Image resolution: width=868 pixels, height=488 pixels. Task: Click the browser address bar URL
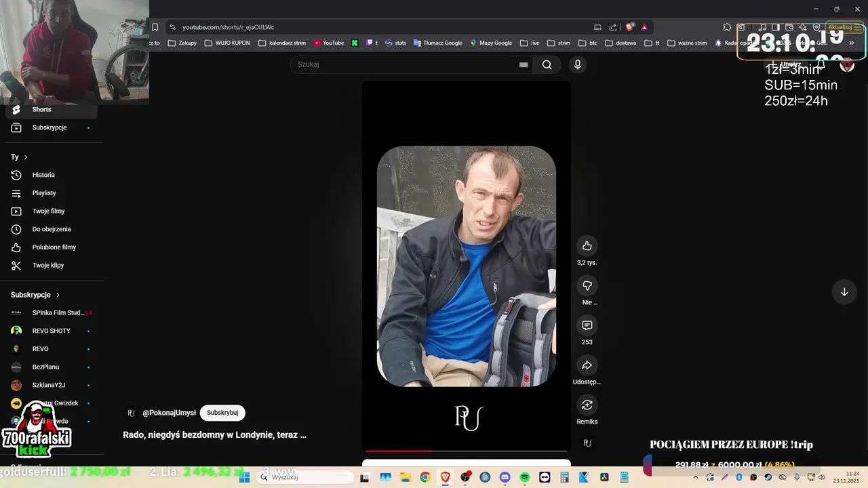pos(228,27)
